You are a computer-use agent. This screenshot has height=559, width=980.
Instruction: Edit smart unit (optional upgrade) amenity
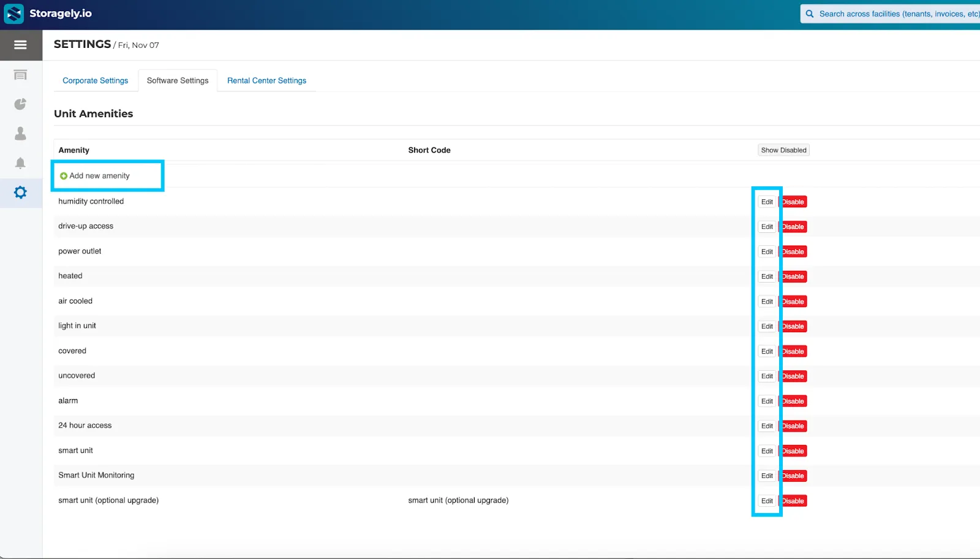click(767, 501)
